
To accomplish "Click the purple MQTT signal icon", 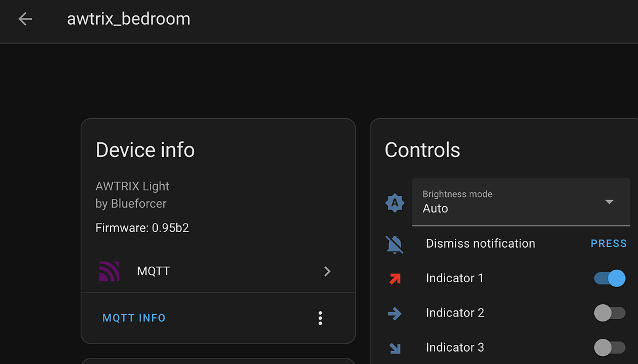I will coord(108,271).
